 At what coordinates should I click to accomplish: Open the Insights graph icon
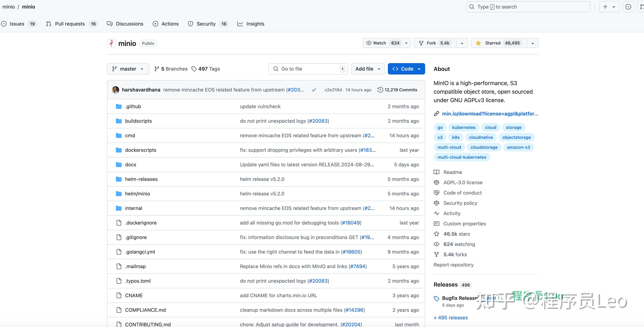(x=240, y=24)
